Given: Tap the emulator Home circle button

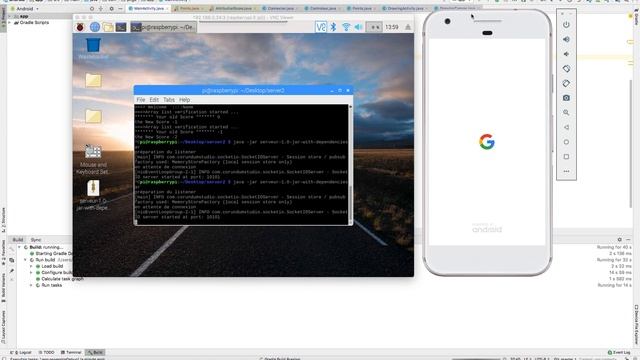Looking at the screenshot, I should (x=566, y=142).
